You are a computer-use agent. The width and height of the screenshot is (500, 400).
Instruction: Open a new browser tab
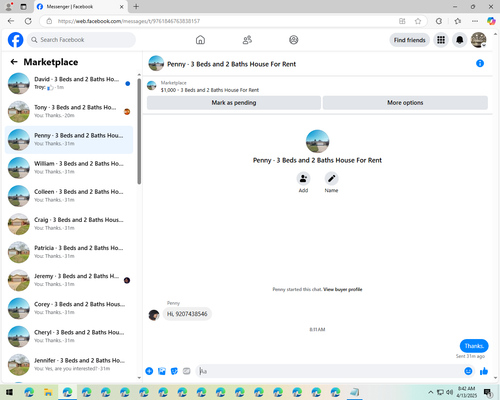pos(136,6)
